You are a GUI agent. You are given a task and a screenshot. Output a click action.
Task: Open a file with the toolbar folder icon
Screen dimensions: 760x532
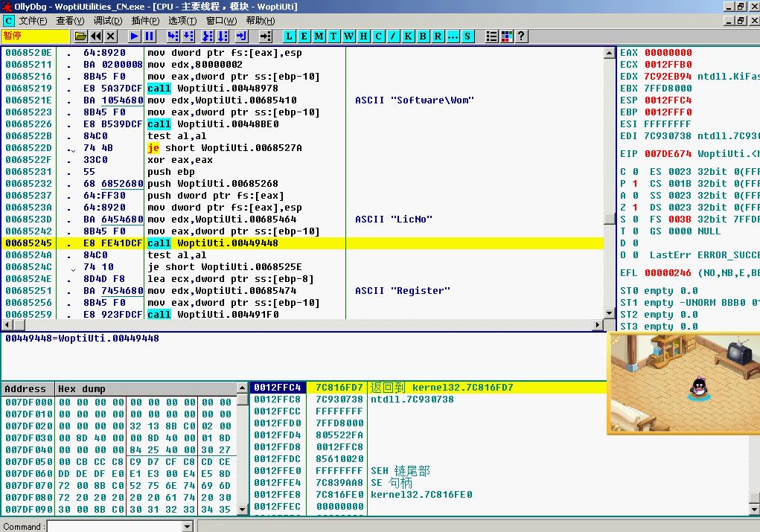coord(80,36)
